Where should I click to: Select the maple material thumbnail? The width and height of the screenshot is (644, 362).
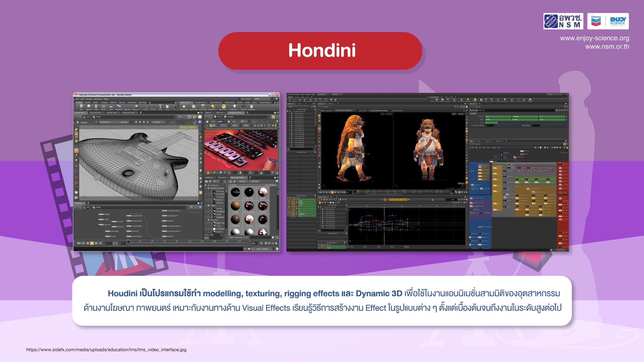click(x=235, y=206)
